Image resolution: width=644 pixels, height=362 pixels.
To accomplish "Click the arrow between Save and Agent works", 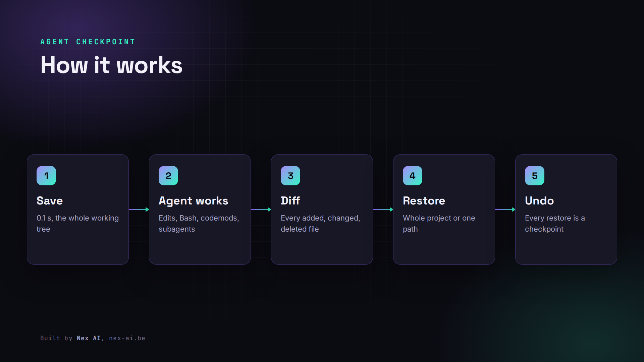I will 139,209.
